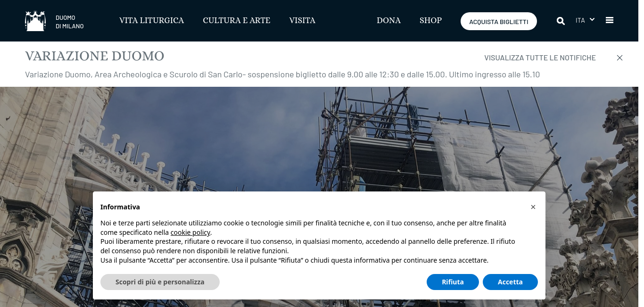Open the cookie policy link
644x307 pixels.
pyautogui.click(x=190, y=232)
